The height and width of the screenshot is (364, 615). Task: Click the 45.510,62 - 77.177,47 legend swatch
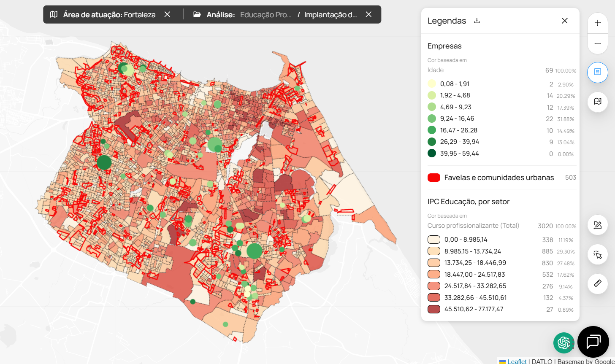pos(434,309)
